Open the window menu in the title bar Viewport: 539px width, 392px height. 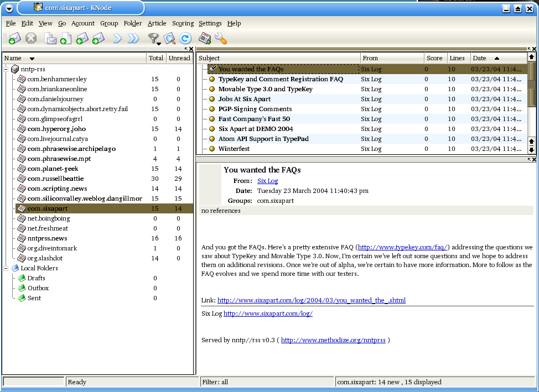[x=9, y=8]
